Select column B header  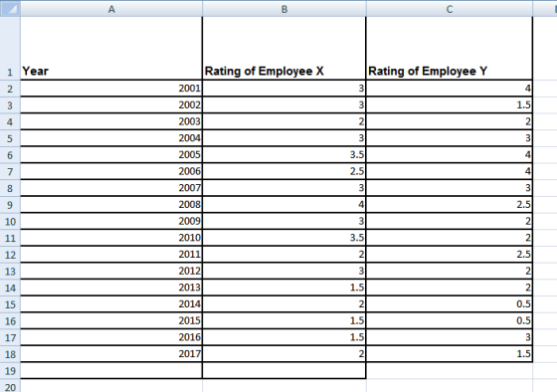[284, 9]
